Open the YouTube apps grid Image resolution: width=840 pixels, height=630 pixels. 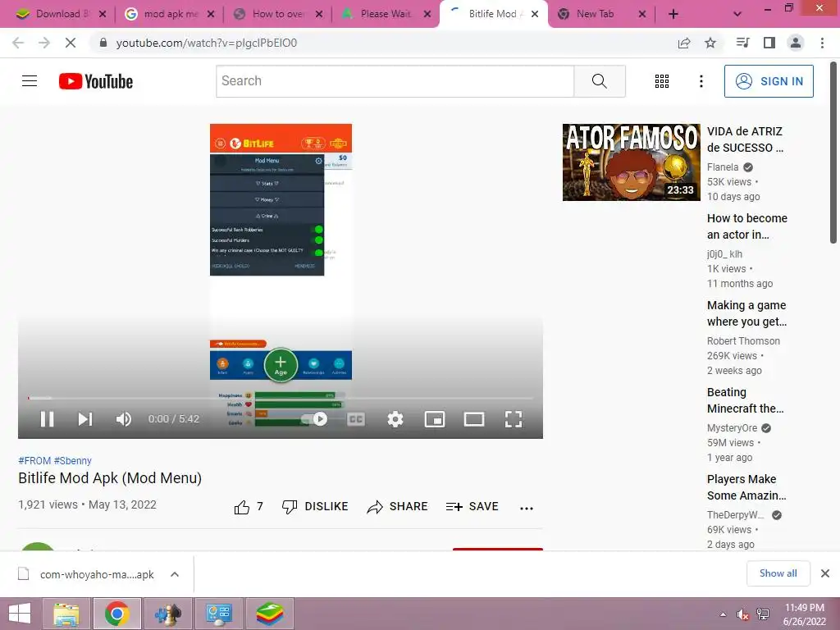[662, 81]
